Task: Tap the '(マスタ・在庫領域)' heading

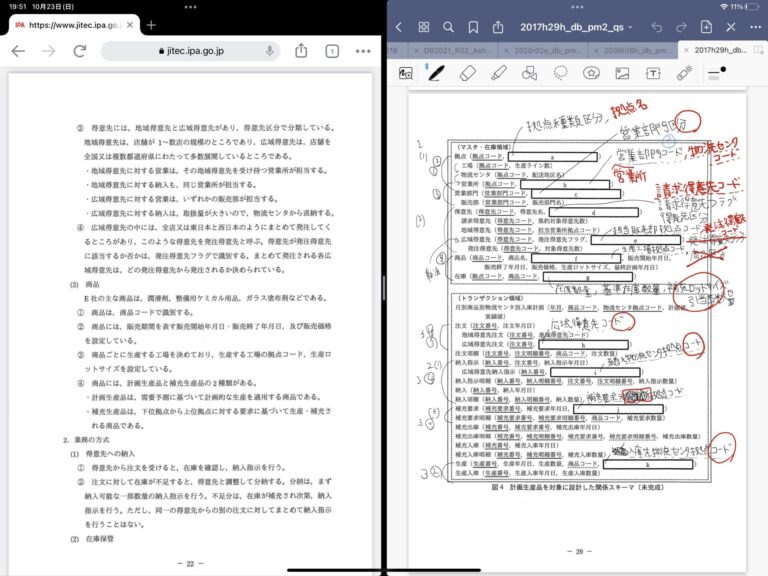Action: coord(483,147)
